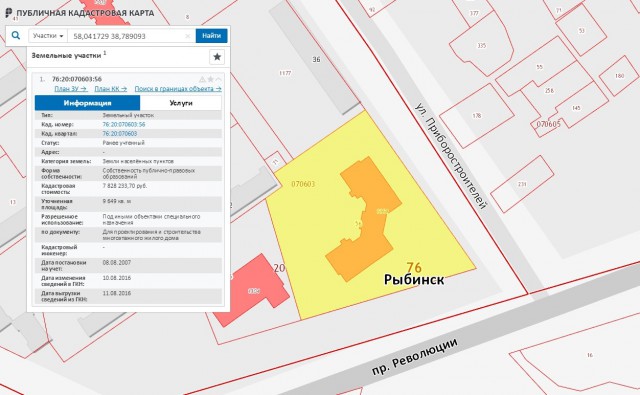Click the Земли населённых пунктов category value
The width and height of the screenshot is (640, 395).
[138, 161]
